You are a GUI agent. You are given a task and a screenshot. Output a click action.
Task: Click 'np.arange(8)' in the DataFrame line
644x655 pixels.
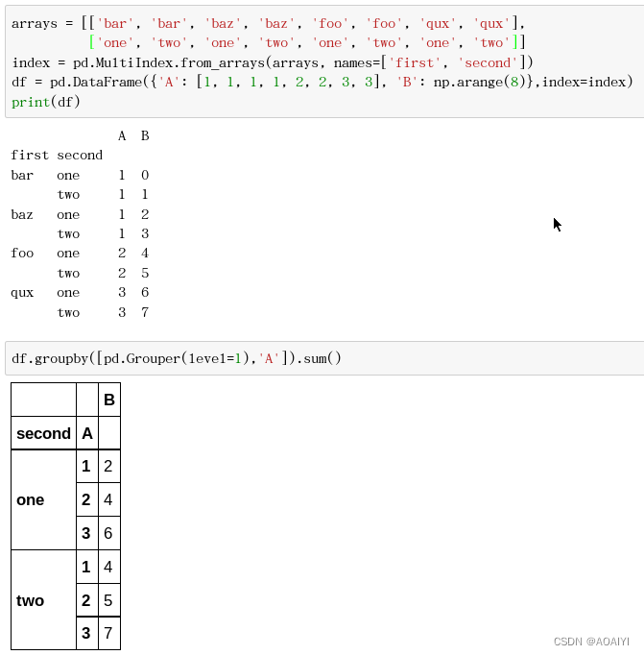480,82
